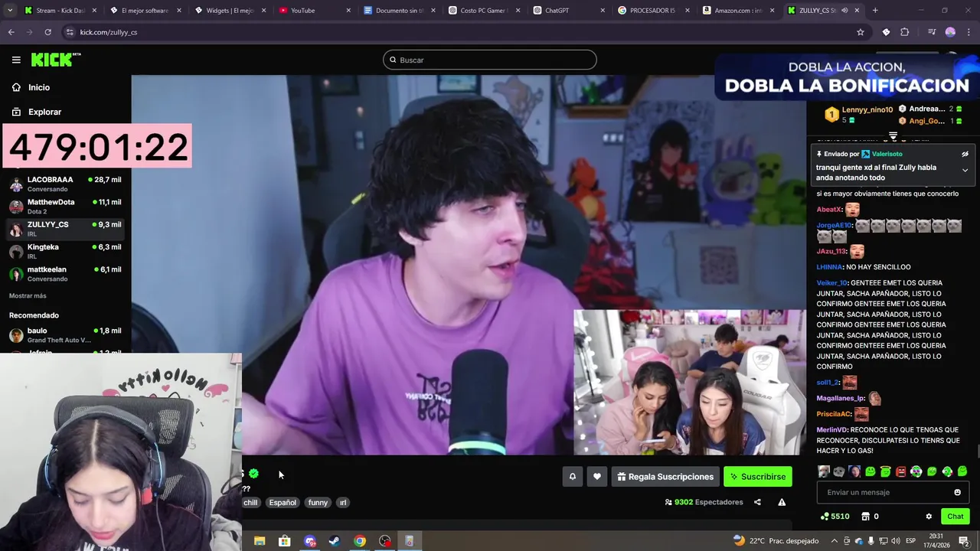Click the irl tag
The image size is (980, 551).
(x=343, y=503)
